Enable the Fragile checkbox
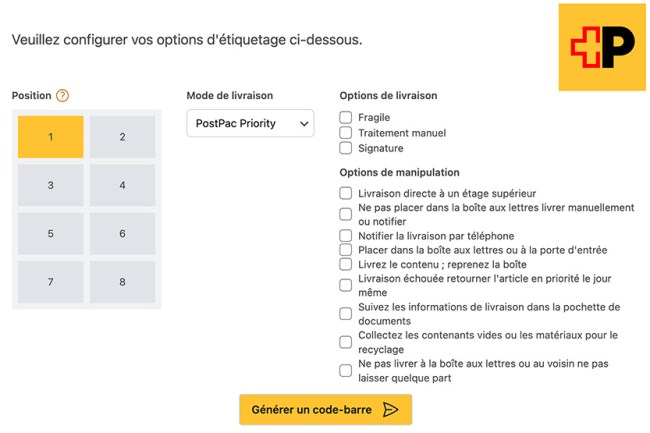650x433 pixels. click(346, 118)
